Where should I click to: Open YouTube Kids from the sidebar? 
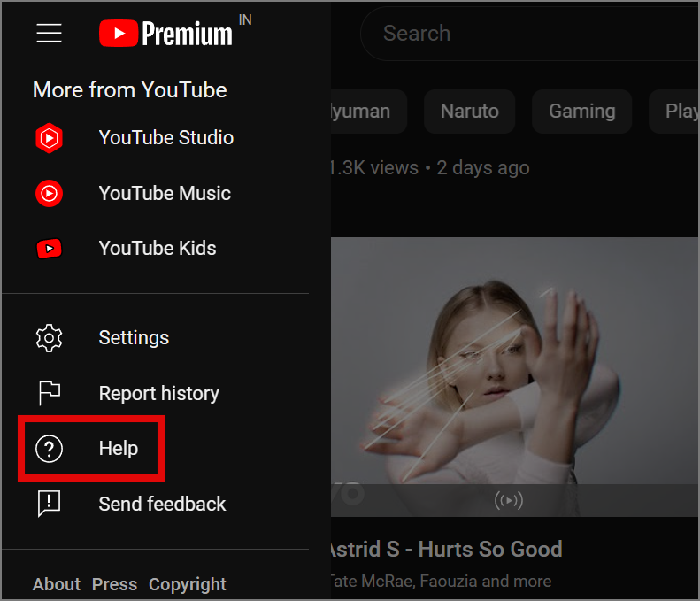coord(158,248)
